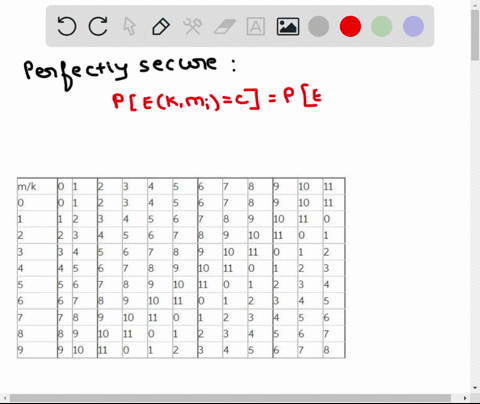Click the 'm/k' header cell
The width and height of the screenshot is (480, 404).
click(x=37, y=186)
